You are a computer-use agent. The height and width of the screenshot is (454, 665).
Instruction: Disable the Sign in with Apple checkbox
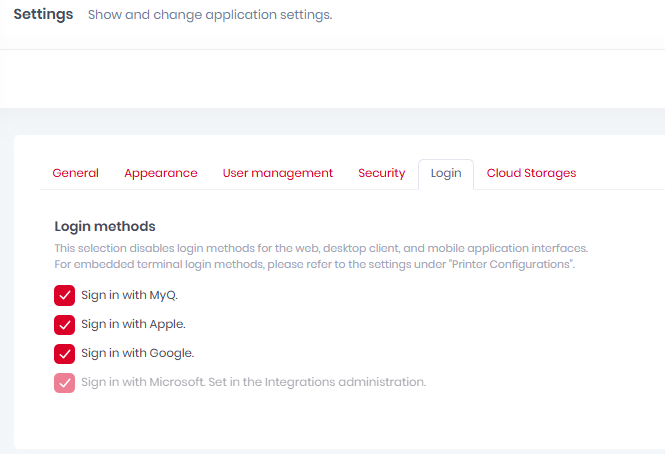[65, 324]
